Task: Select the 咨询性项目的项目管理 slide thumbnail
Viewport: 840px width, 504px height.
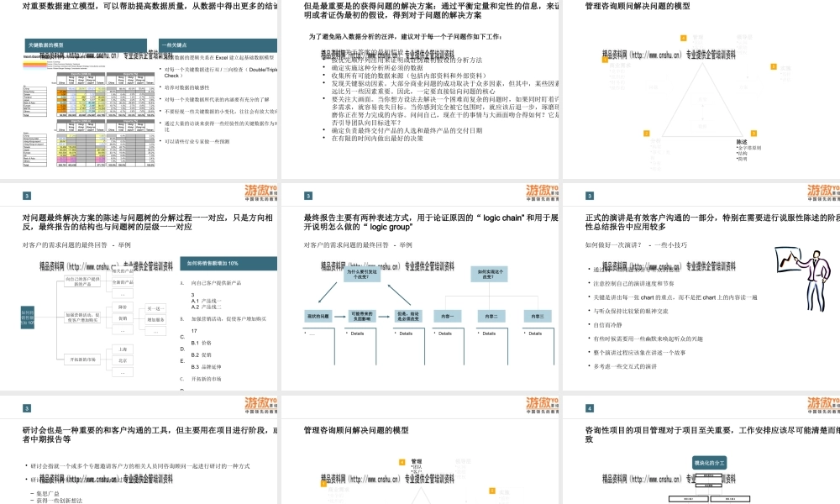Action: click(x=701, y=450)
